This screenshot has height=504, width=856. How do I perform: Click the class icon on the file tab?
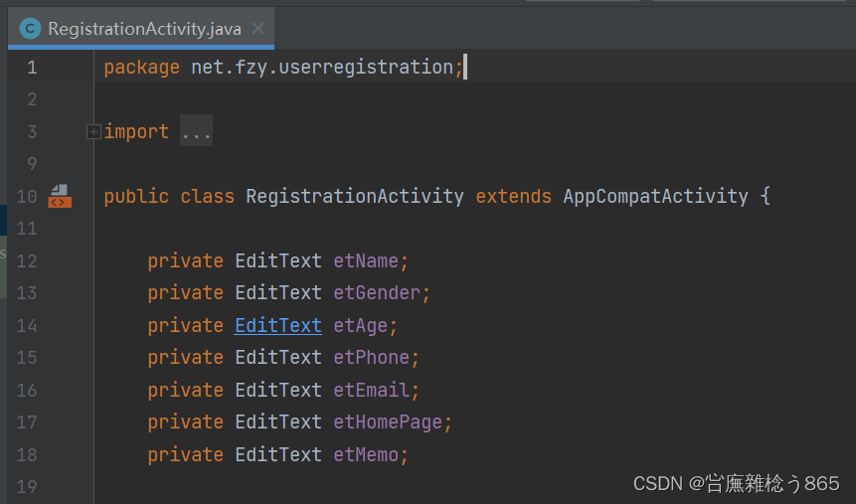tap(30, 29)
